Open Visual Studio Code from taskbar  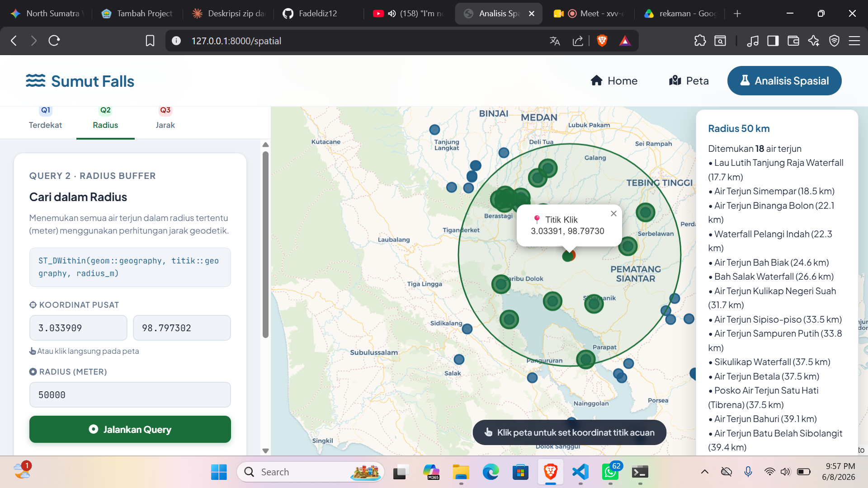(x=580, y=472)
